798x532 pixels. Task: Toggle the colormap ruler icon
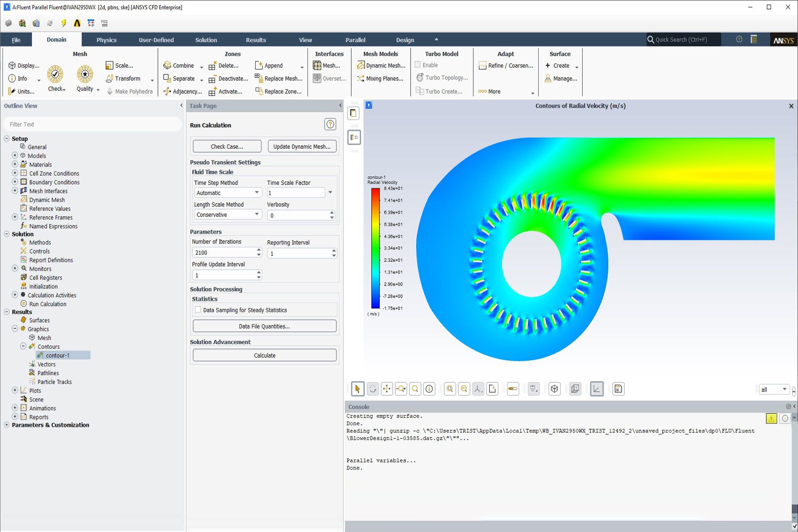coord(513,389)
